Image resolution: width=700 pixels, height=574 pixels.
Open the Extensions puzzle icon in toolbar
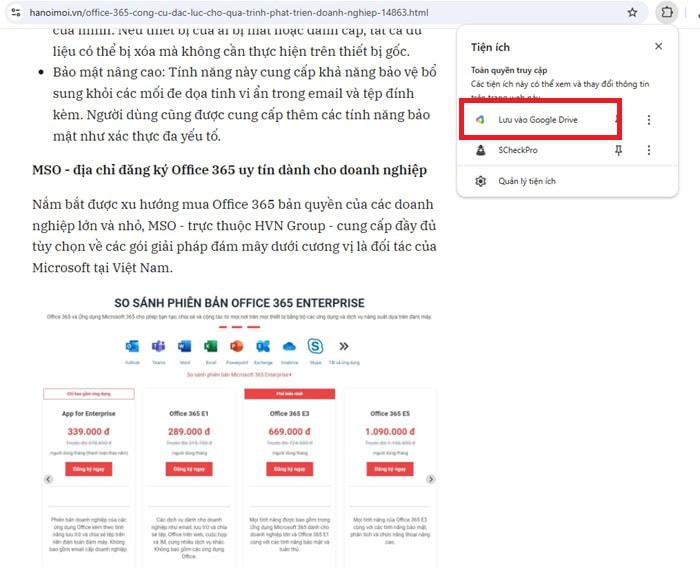[667, 12]
